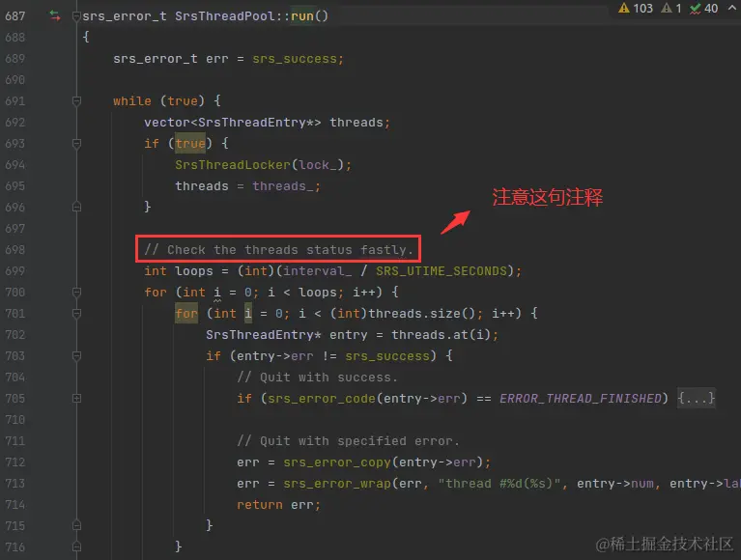Click the highlighted for keyword on line 701
741x560 pixels.
click(186, 314)
